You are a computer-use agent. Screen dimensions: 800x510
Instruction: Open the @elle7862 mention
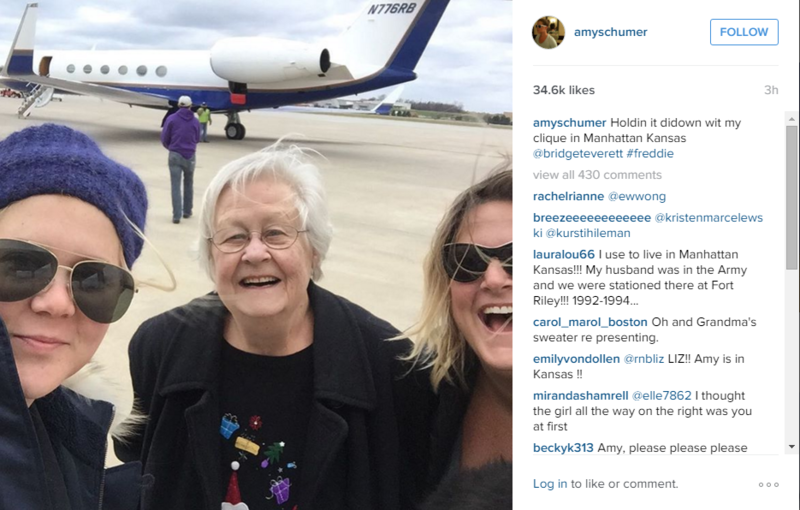[661, 396]
